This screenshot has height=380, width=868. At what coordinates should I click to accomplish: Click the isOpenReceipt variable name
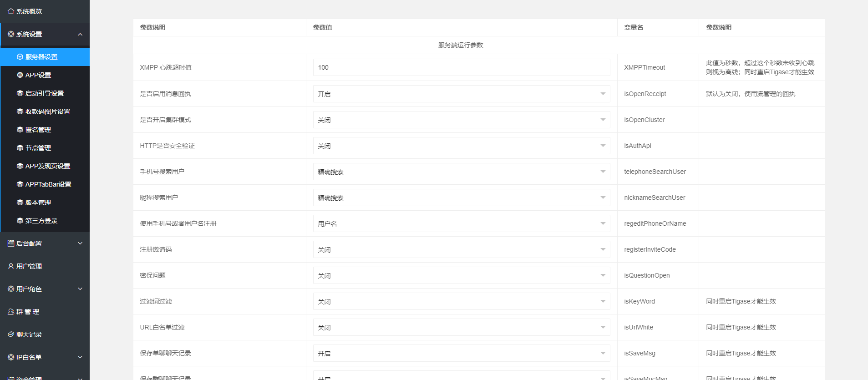tap(645, 94)
